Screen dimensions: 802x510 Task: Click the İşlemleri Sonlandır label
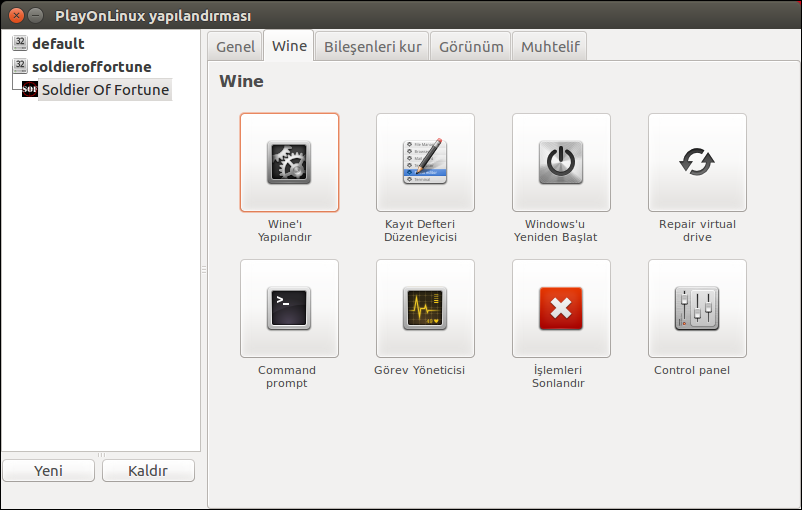558,376
